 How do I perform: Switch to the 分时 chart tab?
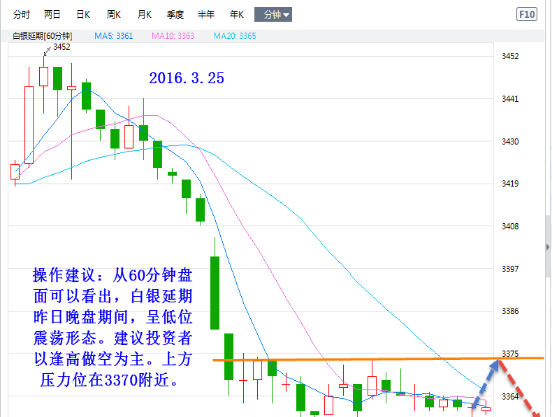[22, 15]
